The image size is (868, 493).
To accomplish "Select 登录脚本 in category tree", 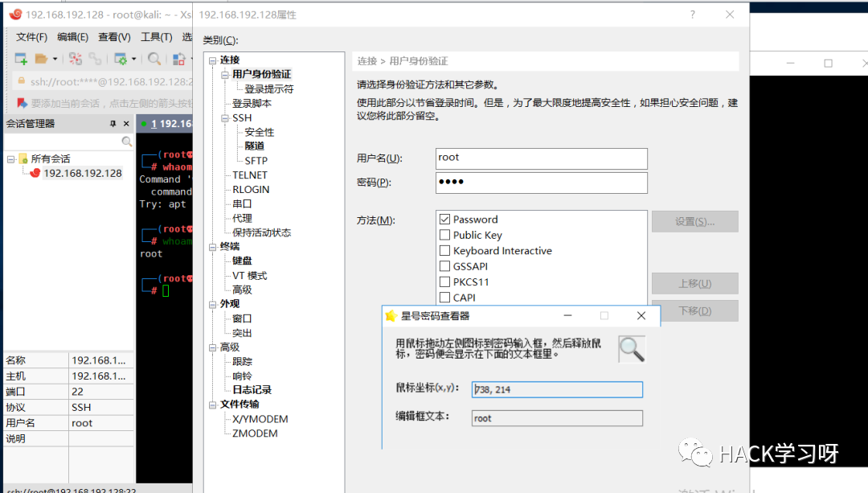I will pyautogui.click(x=252, y=104).
